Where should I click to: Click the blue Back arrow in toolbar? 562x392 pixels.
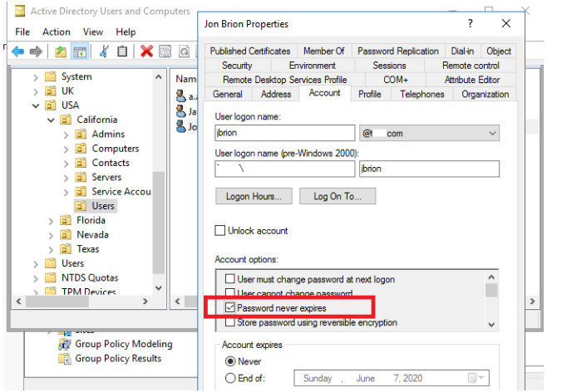click(18, 51)
